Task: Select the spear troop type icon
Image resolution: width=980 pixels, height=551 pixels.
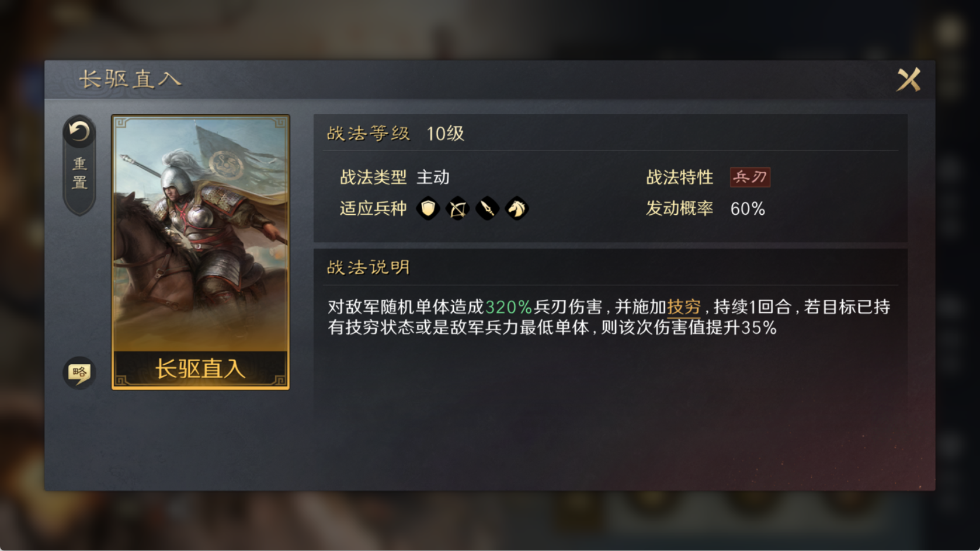Action: (487, 208)
